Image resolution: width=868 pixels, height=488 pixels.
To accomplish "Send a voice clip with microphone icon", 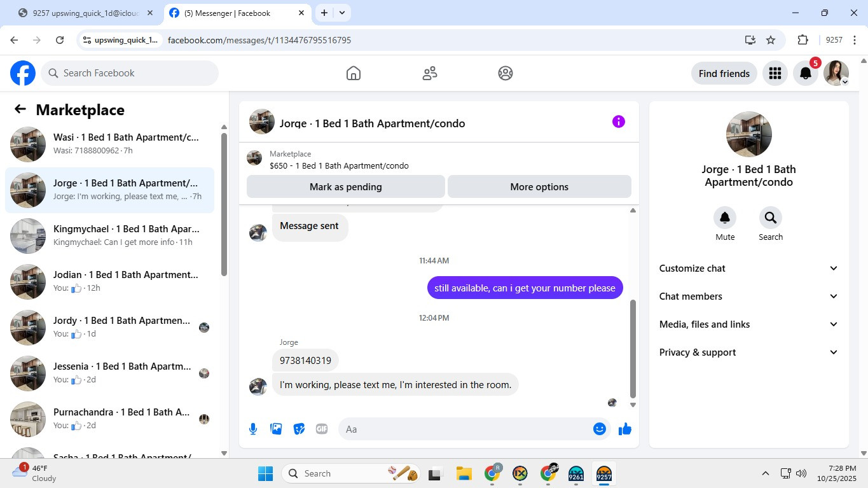I will [253, 429].
